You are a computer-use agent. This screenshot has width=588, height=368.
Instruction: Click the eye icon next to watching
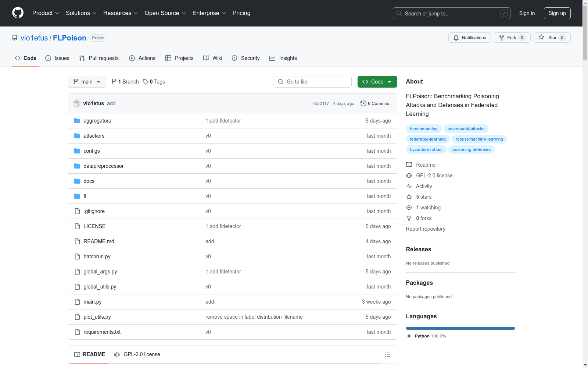[409, 208]
